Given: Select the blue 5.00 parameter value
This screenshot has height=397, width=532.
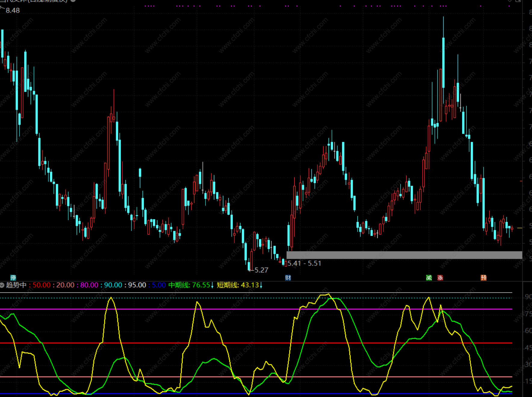Looking at the screenshot, I should click(159, 285).
